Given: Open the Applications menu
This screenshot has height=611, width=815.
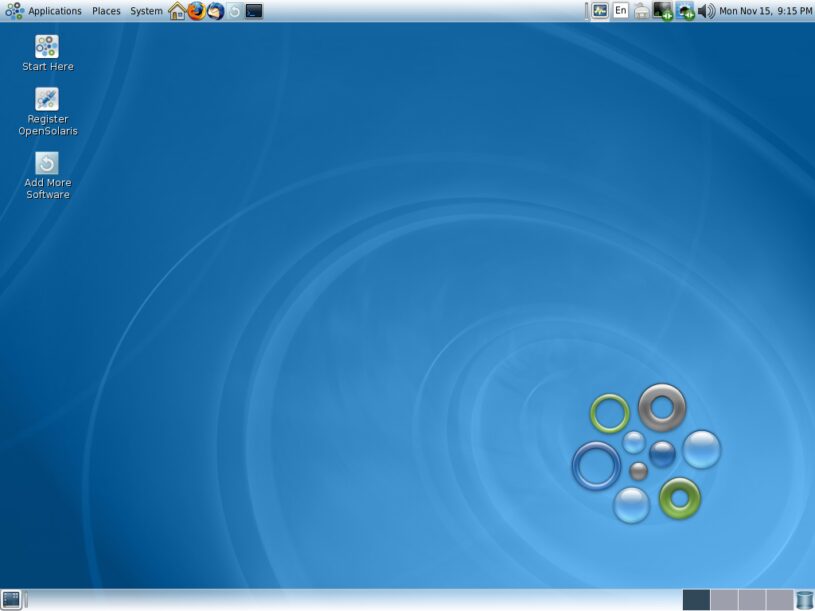Looking at the screenshot, I should tap(54, 10).
